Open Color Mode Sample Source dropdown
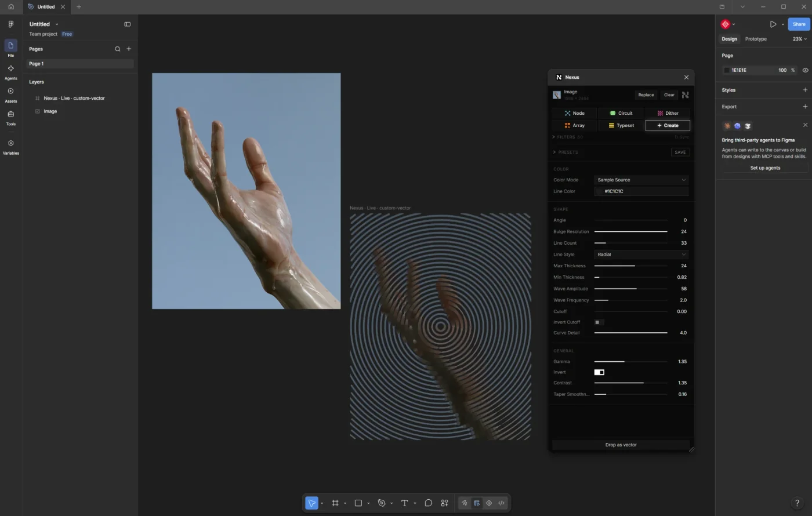Image resolution: width=812 pixels, height=516 pixels. click(641, 180)
